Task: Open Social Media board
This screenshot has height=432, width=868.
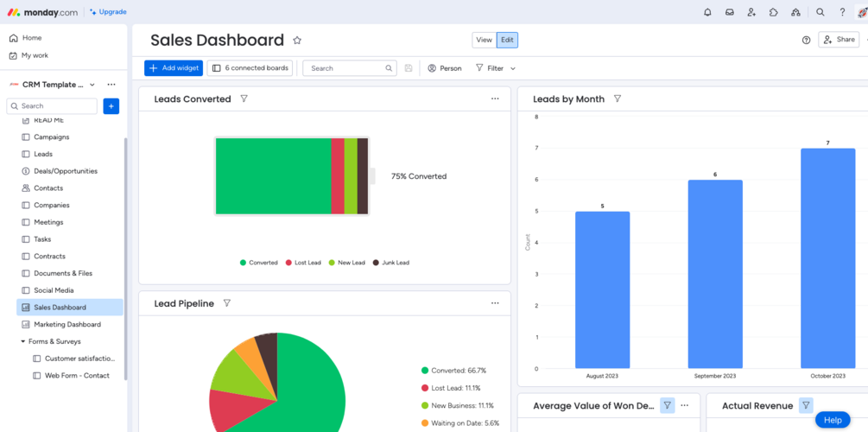Action: click(x=70, y=290)
